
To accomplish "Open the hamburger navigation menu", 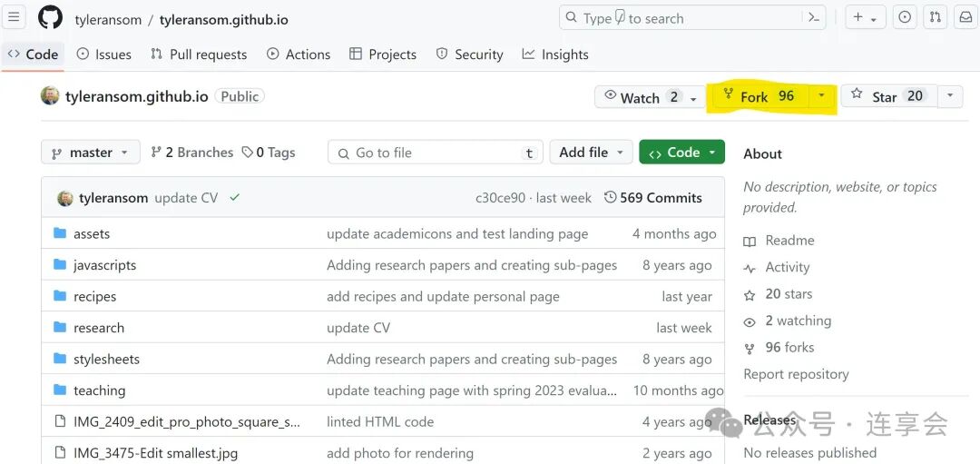I will (13, 17).
